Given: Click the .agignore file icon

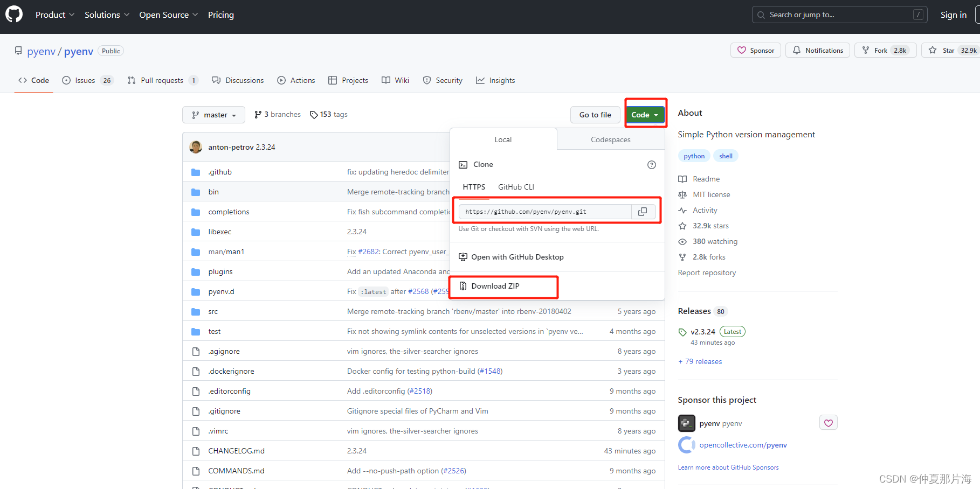Looking at the screenshot, I should point(196,352).
